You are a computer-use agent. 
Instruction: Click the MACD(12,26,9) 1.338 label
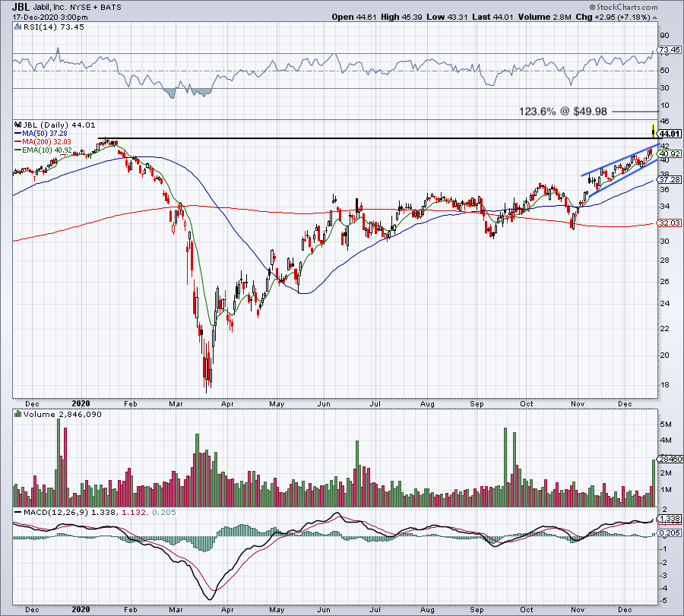coord(69,512)
